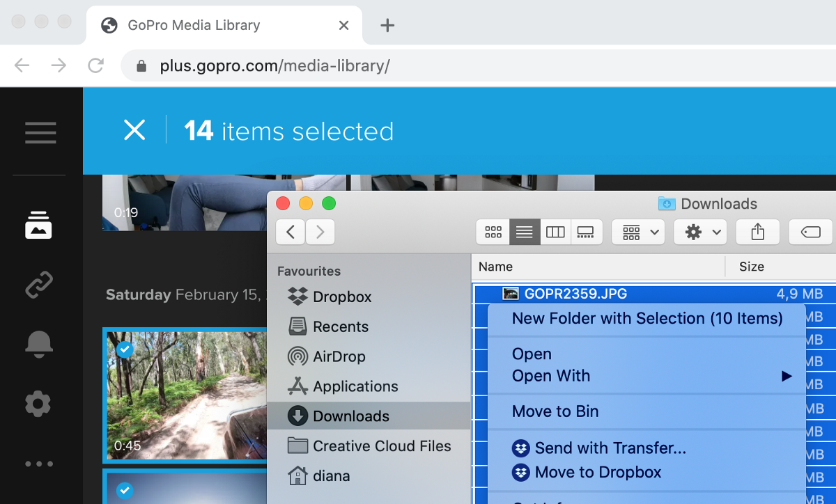The image size is (836, 504).
Task: Click the Finder share button
Action: (x=758, y=232)
